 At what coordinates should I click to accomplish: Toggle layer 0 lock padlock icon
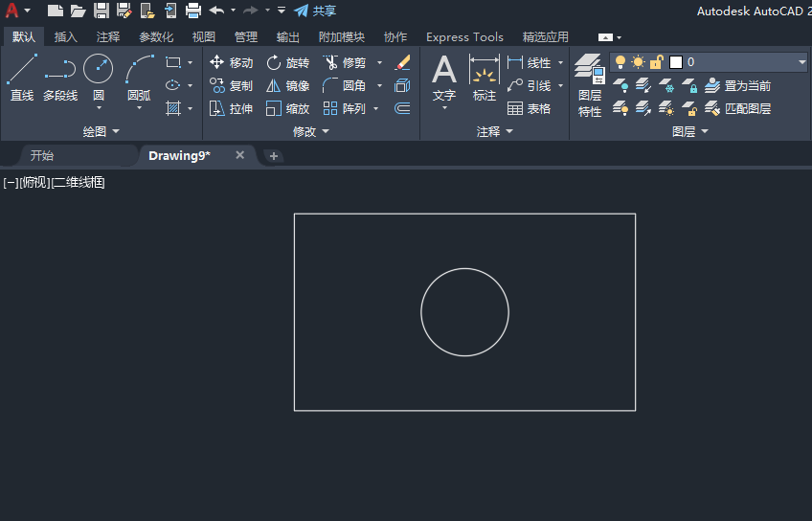(657, 62)
